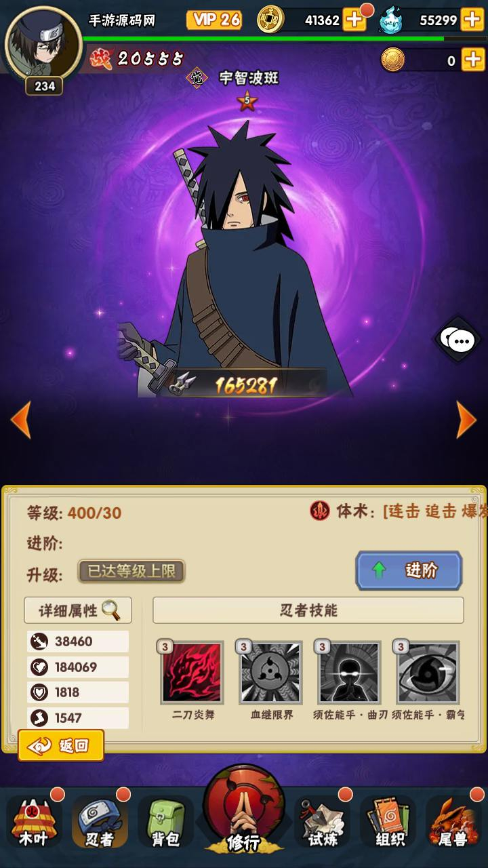
Task: Click the blue 进阶 button
Action: pyautogui.click(x=409, y=570)
